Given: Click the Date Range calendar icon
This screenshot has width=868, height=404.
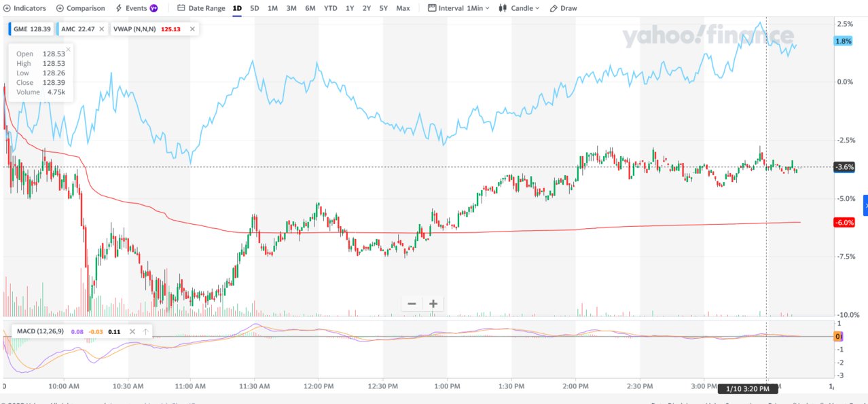Looking at the screenshot, I should click(x=181, y=8).
